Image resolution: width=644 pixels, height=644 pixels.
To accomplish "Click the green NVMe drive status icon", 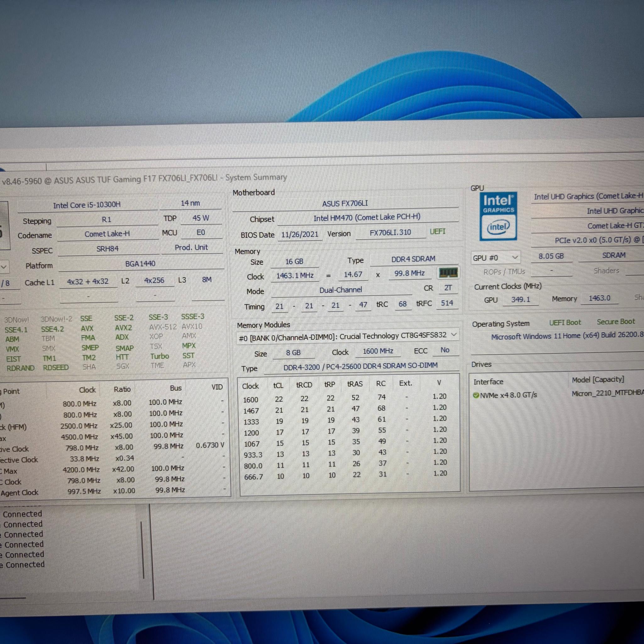I will tap(476, 395).
